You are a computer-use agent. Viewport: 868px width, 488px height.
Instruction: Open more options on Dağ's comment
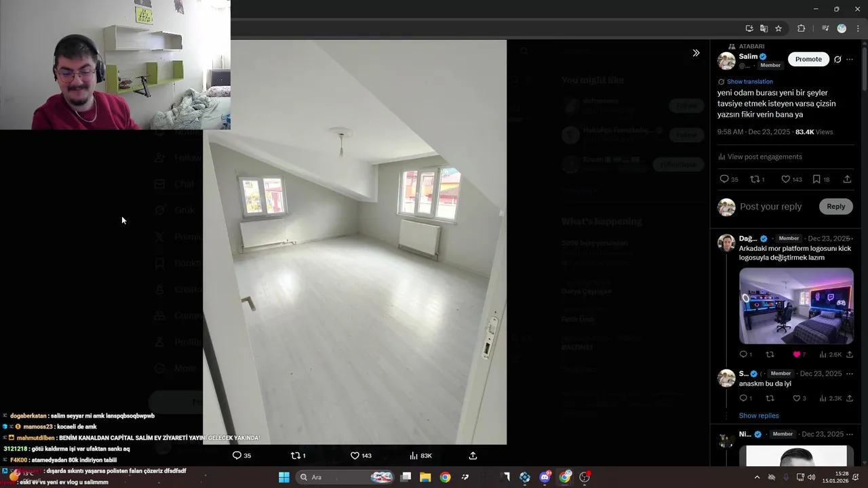point(851,239)
